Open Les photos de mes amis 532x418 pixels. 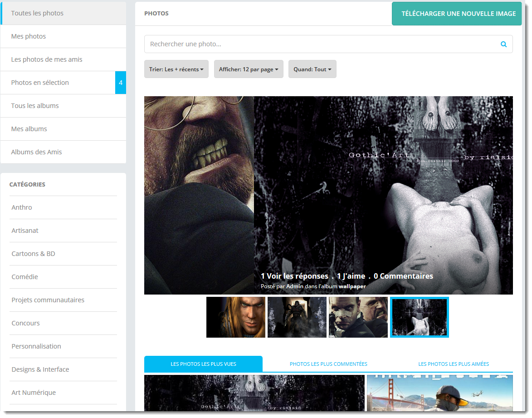63,59
